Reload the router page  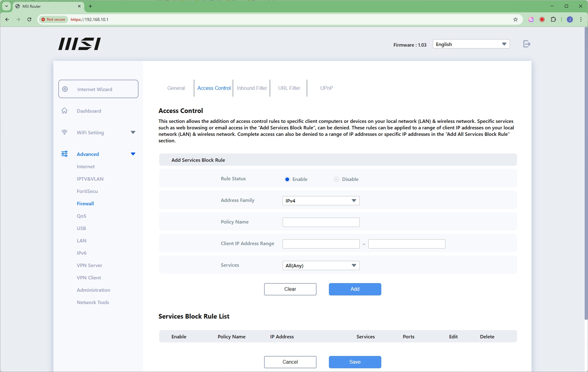29,19
